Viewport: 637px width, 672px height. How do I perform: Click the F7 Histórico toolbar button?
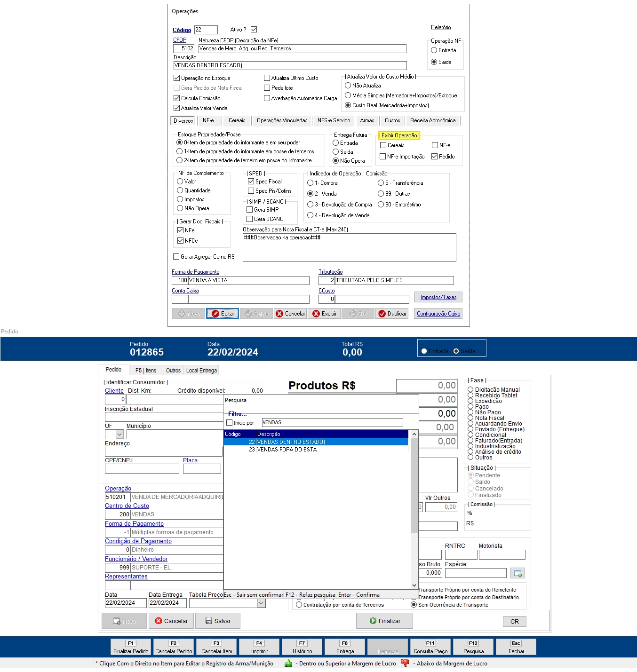point(302,647)
